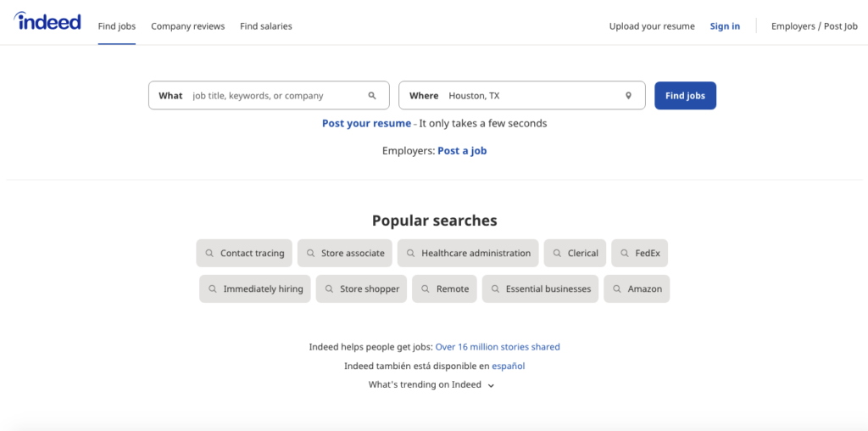
Task: Open the Find jobs tab
Action: pyautogui.click(x=117, y=26)
